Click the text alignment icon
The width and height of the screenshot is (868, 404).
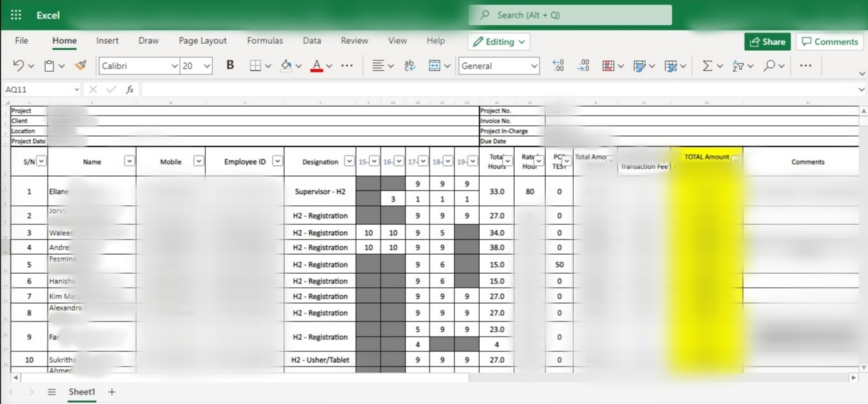coord(378,65)
